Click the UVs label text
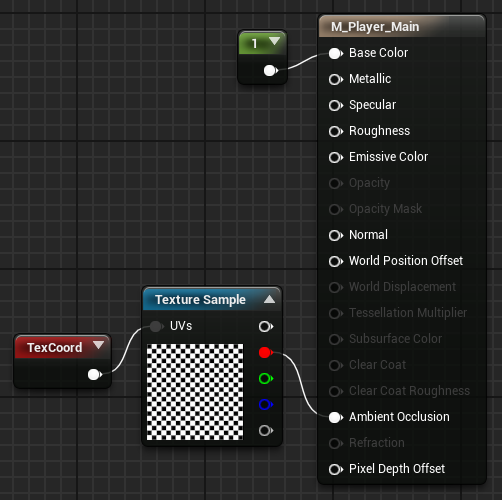This screenshot has height=500, width=502. click(x=181, y=326)
